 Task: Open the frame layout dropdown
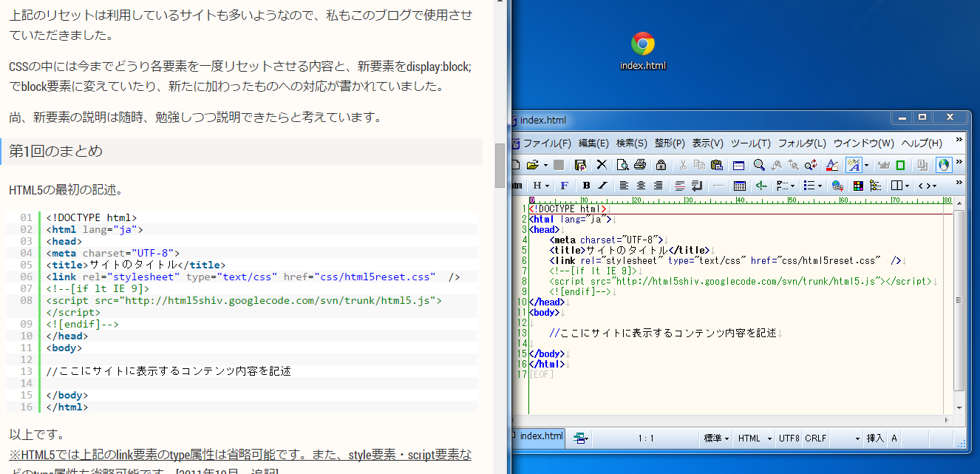(x=901, y=186)
